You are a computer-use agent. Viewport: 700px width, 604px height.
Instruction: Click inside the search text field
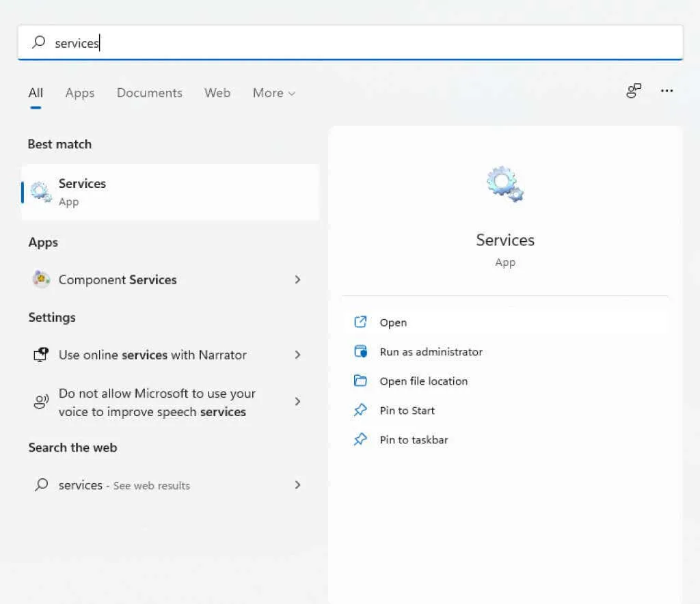click(342, 43)
